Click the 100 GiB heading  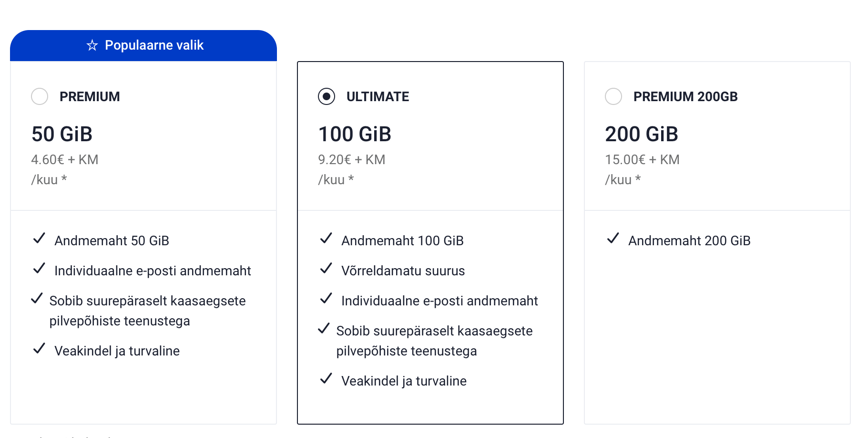tap(355, 134)
